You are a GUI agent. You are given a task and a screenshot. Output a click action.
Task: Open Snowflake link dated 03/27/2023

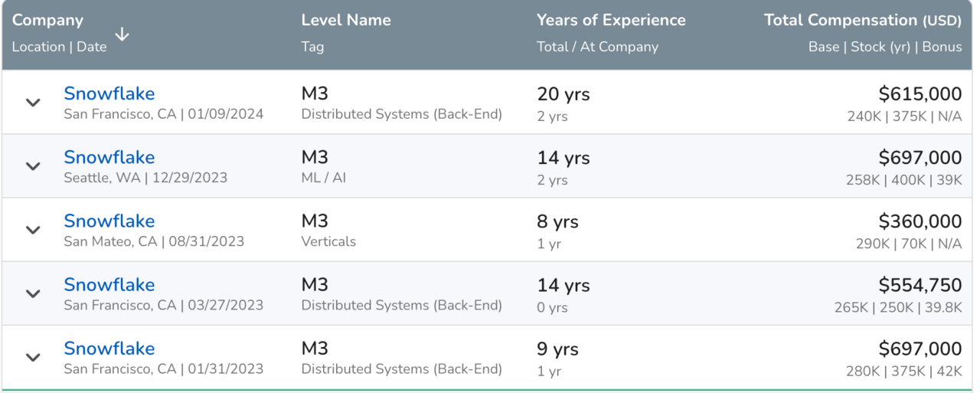coord(109,284)
